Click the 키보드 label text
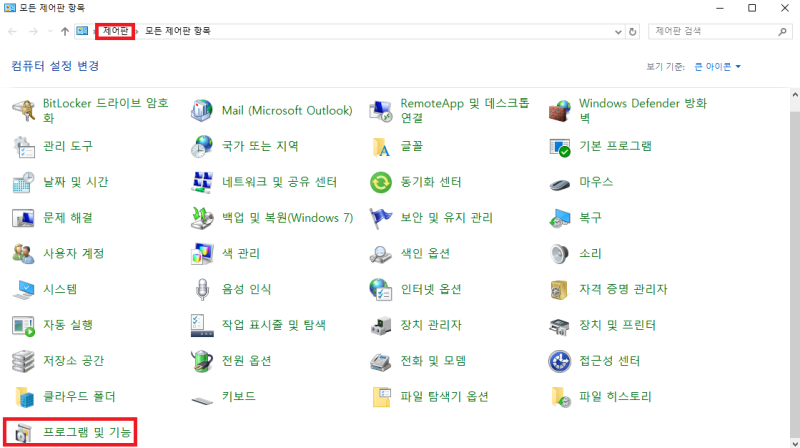Viewport: 800px width, 448px height. coord(238,397)
